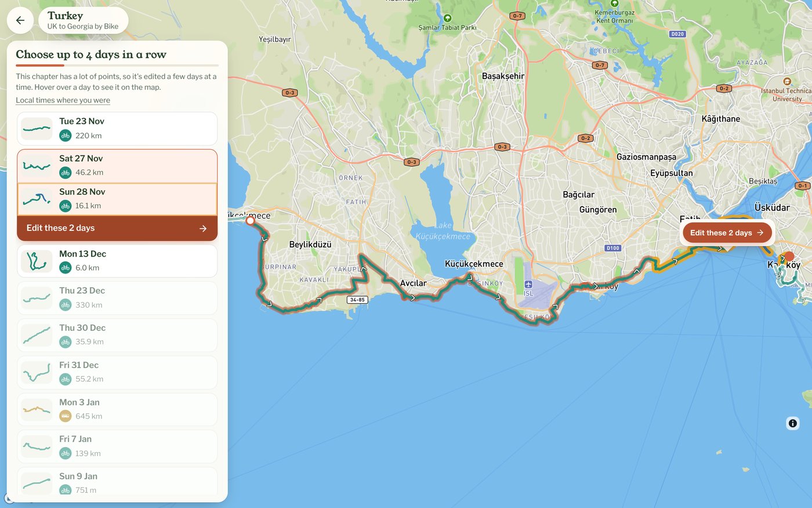This screenshot has height=508, width=812.
Task: Open Local times where you were link
Action: coord(63,100)
